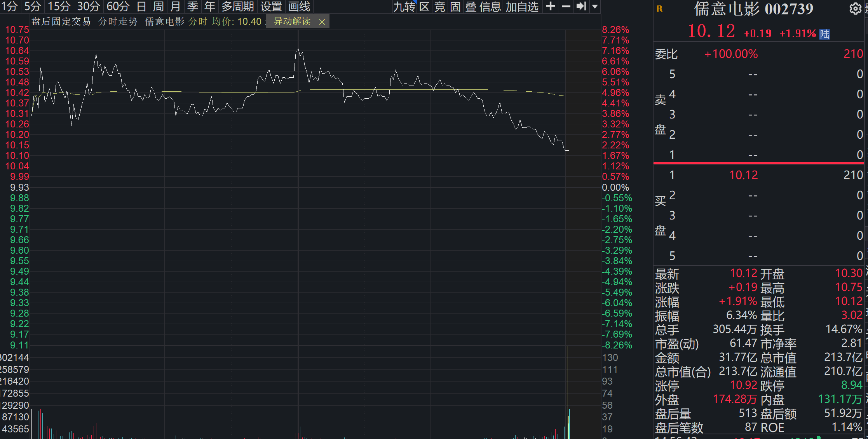Select the buy-1 price 10.12
This screenshot has height=439, width=868.
tap(744, 175)
